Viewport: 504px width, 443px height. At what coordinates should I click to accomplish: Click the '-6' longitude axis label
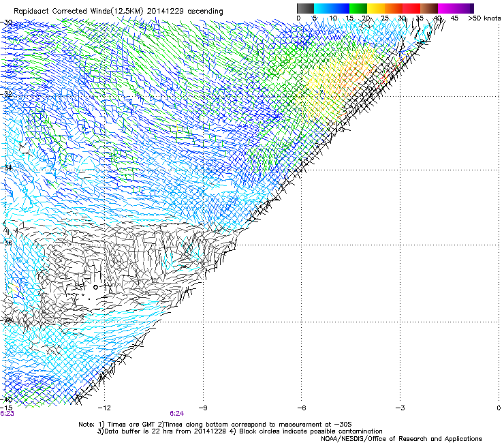click(x=301, y=408)
